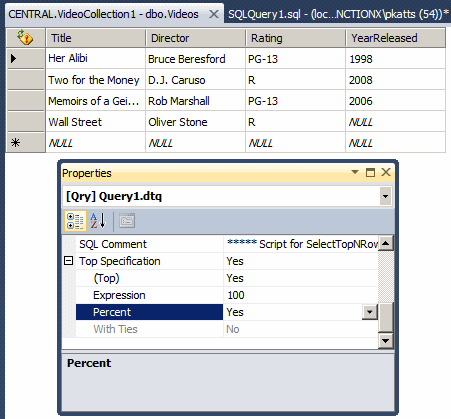Click the Property Pages icon in toolbar
451x419 pixels.
pos(127,221)
